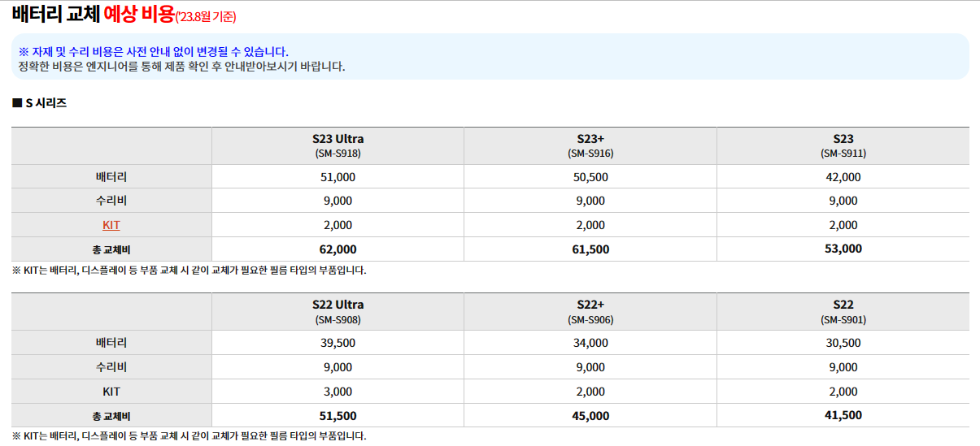Click the S23+ 수리비 value 9,000
The height and width of the screenshot is (446, 980).
pyautogui.click(x=590, y=201)
